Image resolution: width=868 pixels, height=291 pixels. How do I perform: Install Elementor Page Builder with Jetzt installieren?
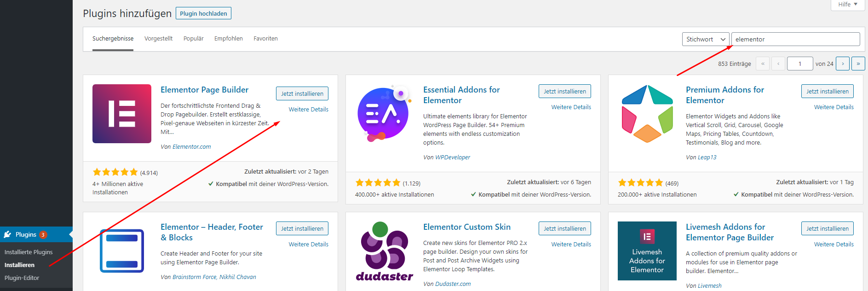[x=302, y=93]
